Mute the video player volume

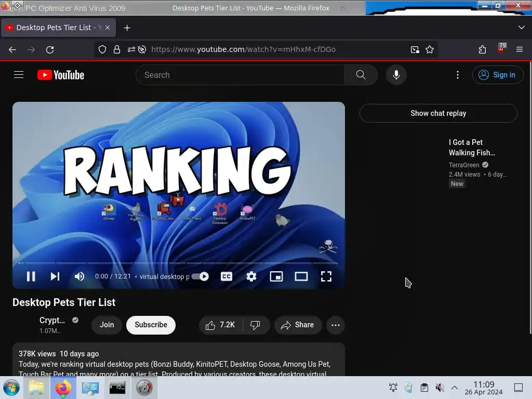(x=79, y=276)
